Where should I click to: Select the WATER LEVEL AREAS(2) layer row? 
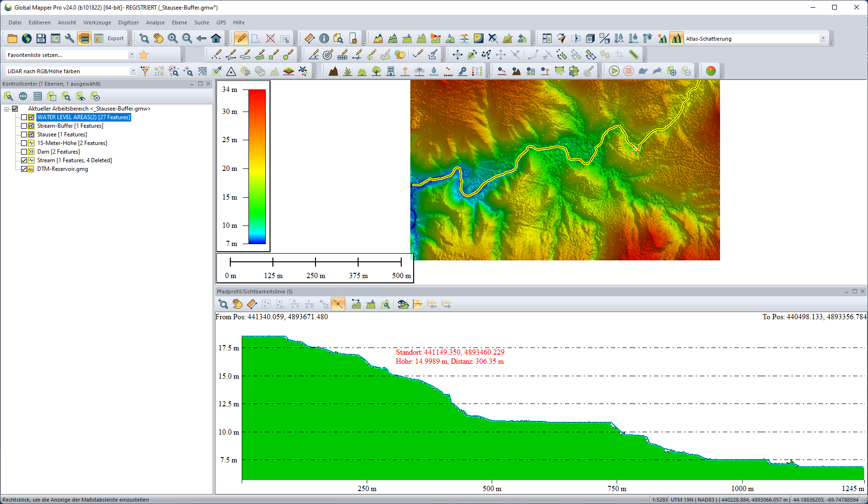click(x=84, y=117)
